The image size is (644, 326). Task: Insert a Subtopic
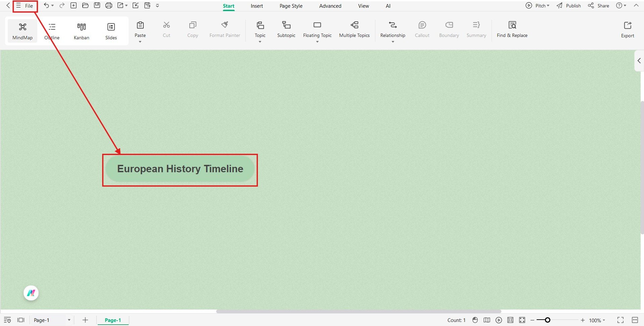(x=286, y=30)
